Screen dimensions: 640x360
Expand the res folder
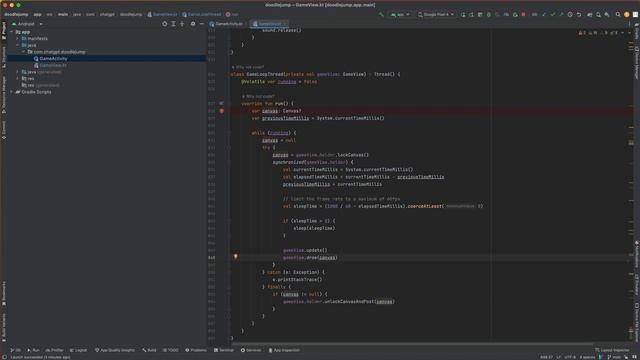(x=18, y=78)
